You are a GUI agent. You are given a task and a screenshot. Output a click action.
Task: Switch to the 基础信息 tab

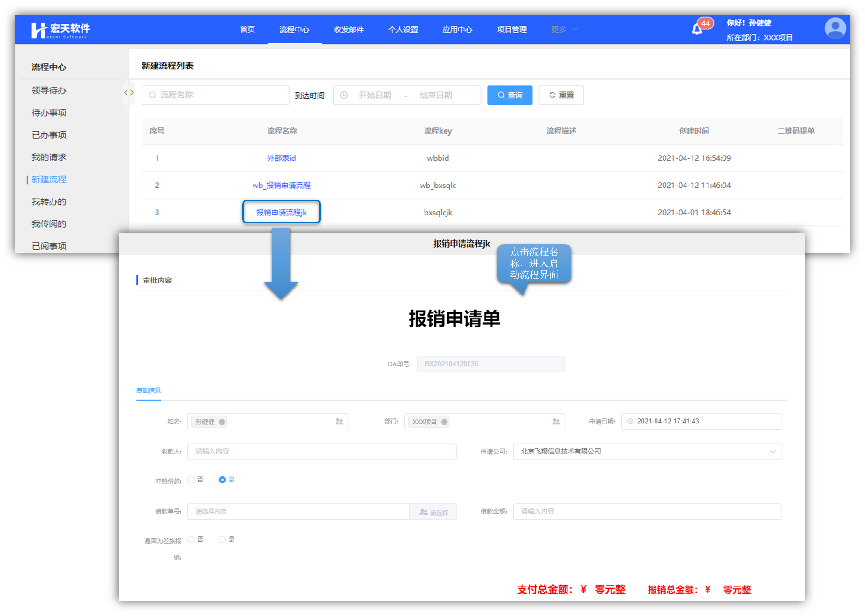(x=149, y=391)
